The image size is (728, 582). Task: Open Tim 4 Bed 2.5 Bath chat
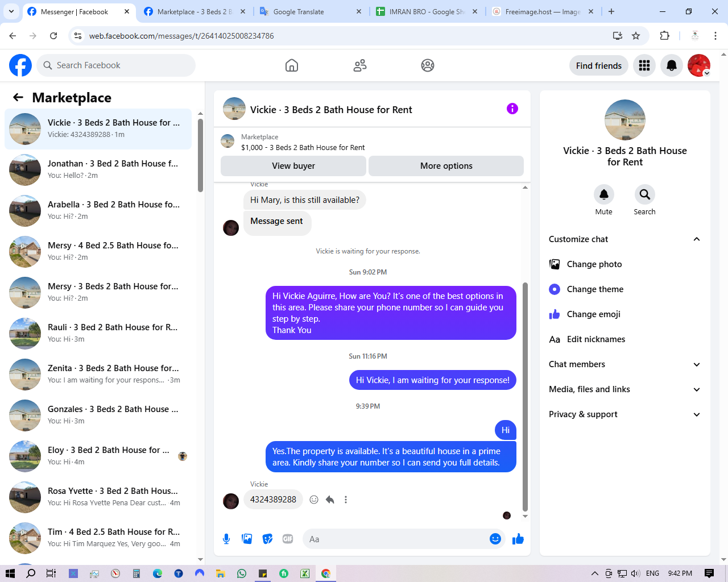(98, 538)
